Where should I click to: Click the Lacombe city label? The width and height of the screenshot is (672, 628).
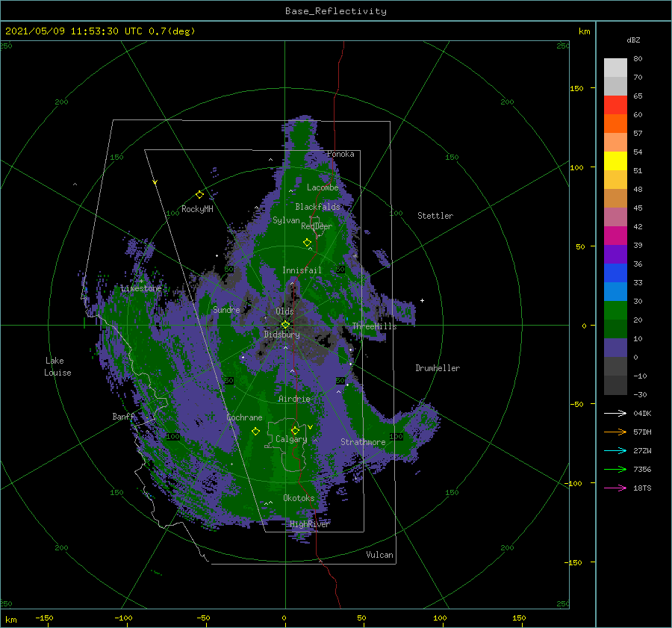[x=323, y=187]
